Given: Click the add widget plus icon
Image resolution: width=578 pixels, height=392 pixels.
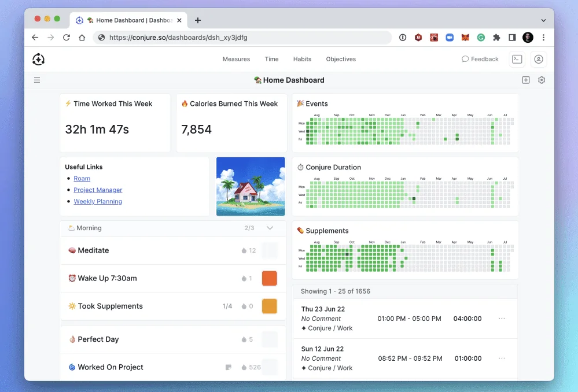Looking at the screenshot, I should pyautogui.click(x=526, y=80).
